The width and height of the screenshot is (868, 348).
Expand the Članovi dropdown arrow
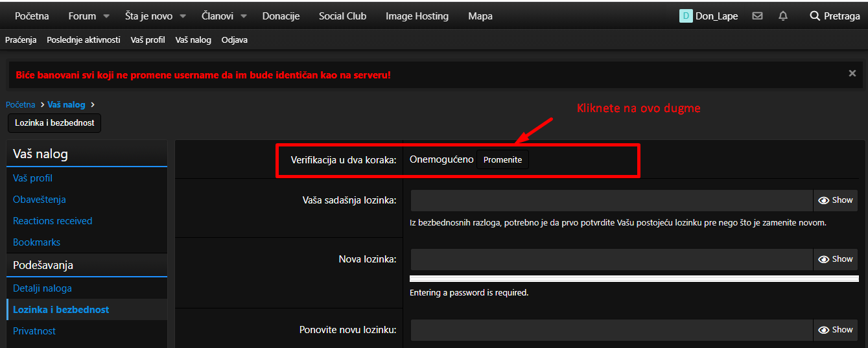244,16
